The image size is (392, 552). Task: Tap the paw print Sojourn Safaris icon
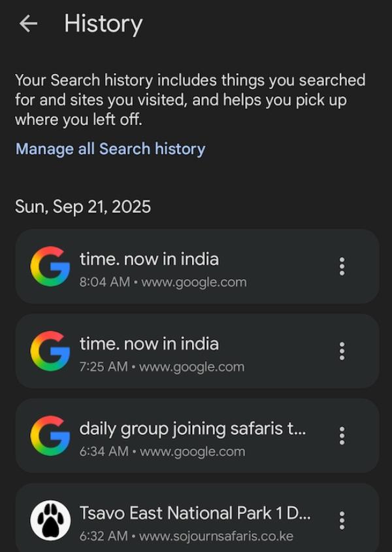point(50,521)
